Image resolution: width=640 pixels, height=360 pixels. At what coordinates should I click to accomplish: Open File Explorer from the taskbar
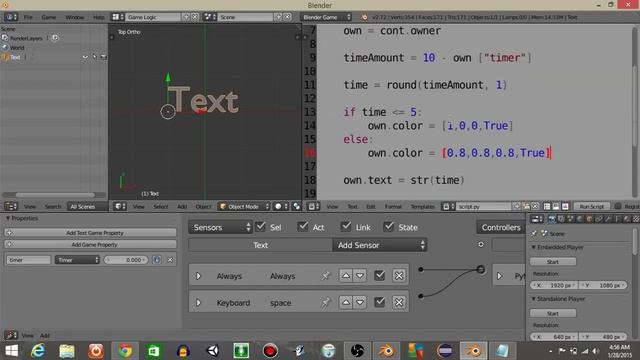click(67, 351)
